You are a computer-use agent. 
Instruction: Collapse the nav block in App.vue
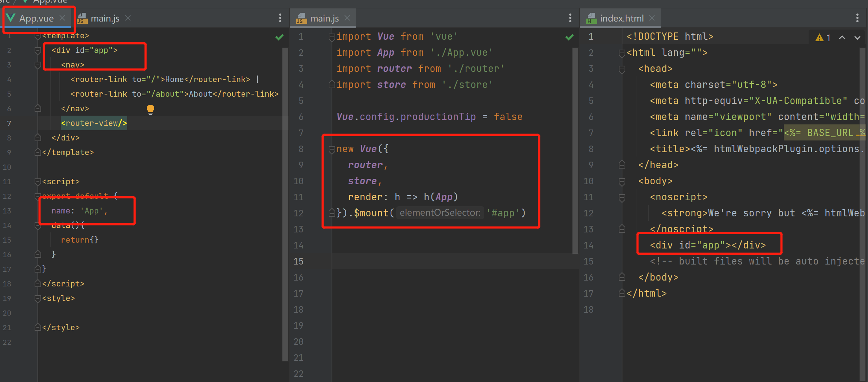[38, 65]
